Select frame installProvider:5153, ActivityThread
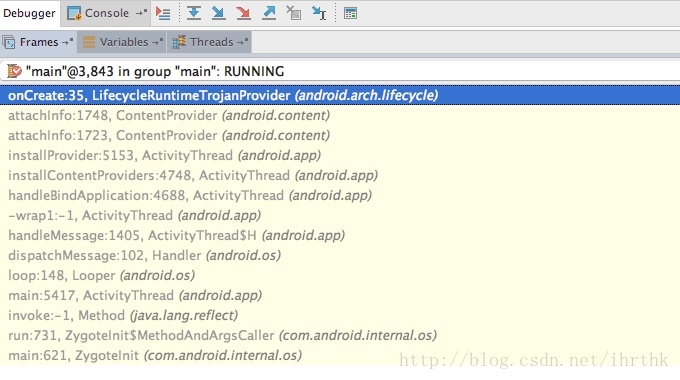 coord(340,155)
